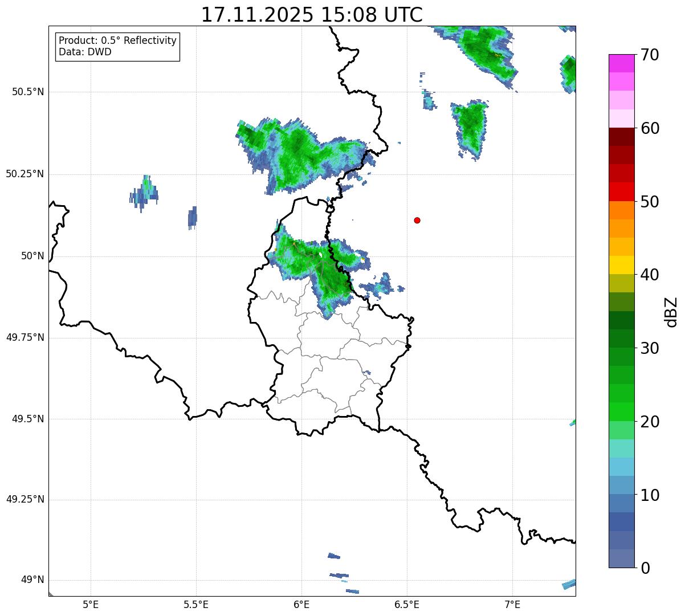This screenshot has width=685, height=616.
Task: Click the 'Data: DWD' label
Action: [85, 52]
